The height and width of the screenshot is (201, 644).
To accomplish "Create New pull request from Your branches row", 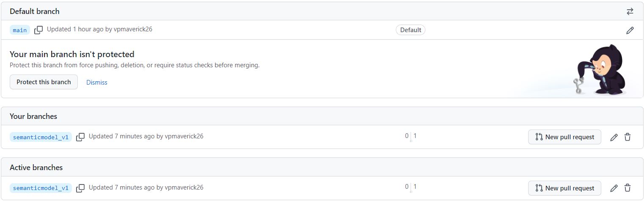I will (x=565, y=137).
